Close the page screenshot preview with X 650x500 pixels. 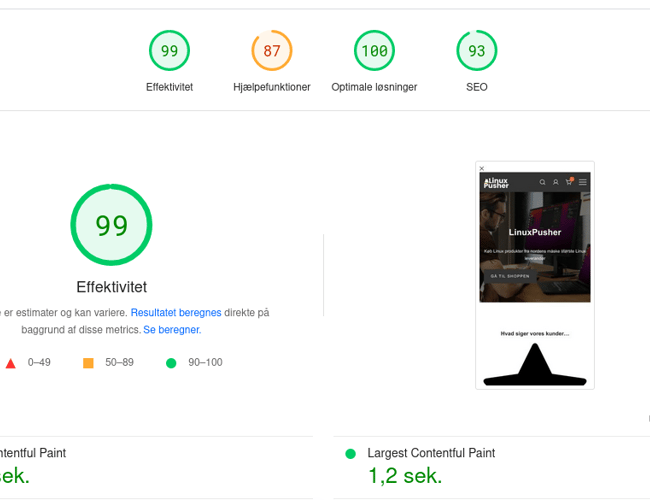tap(482, 168)
